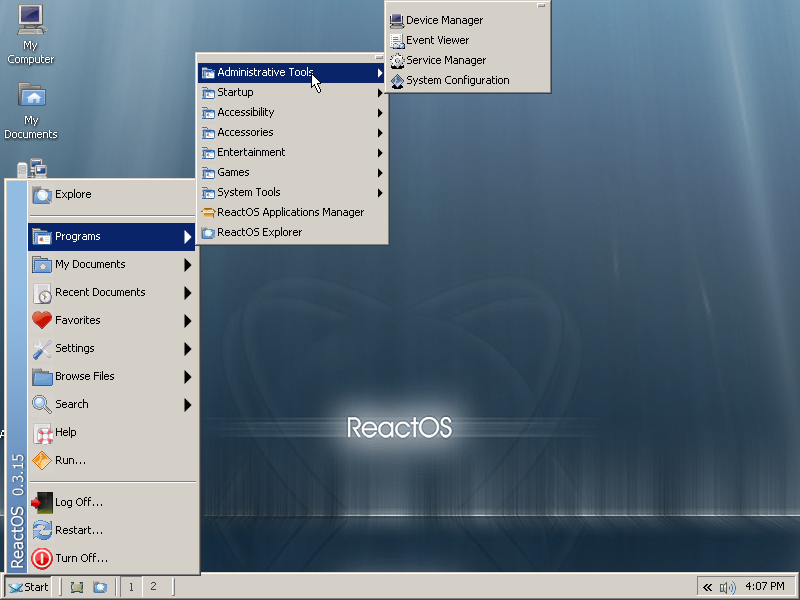Open Service Manager entry

tap(445, 60)
